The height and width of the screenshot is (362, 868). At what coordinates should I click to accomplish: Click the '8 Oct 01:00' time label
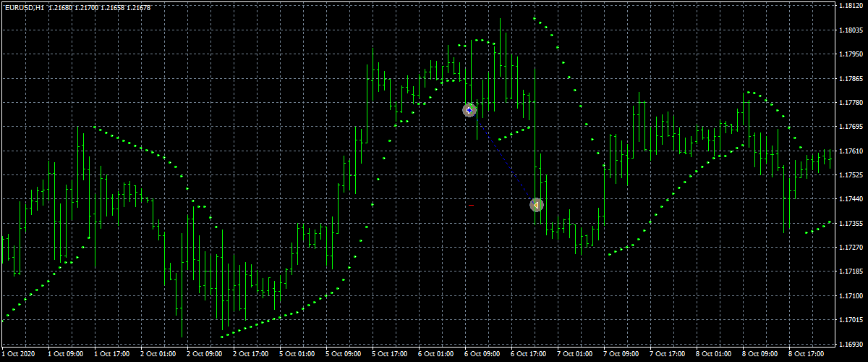click(x=713, y=355)
